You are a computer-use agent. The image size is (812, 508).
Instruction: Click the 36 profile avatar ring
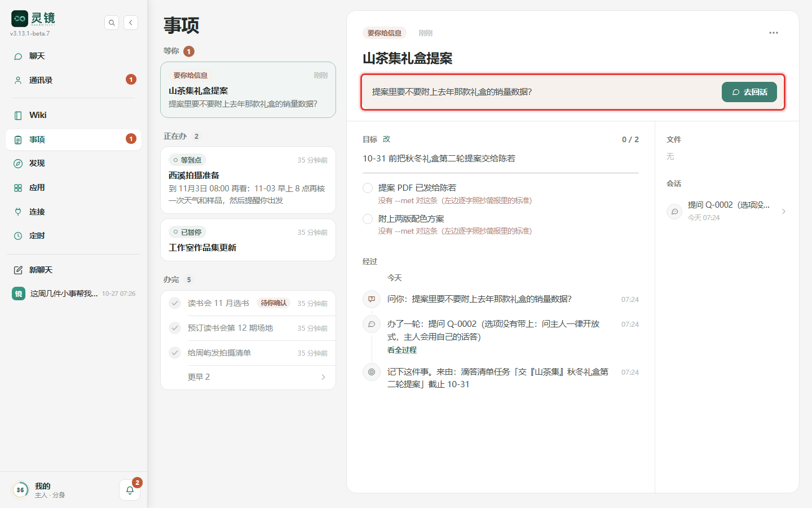20,490
